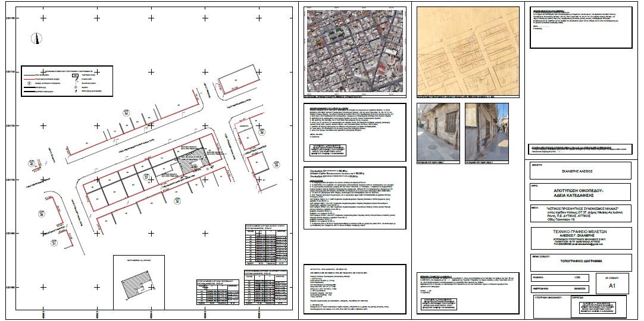Select the A1 sheet number box
Viewport: 644px width, 321px height.
[612, 285]
